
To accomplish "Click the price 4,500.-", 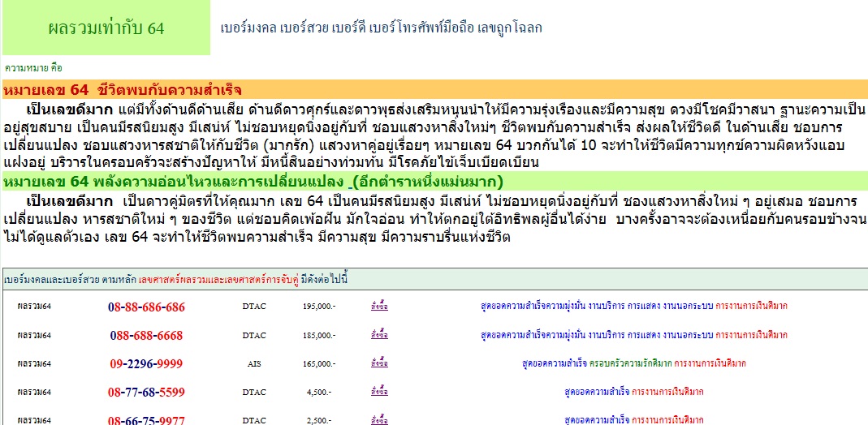I will 319,393.
